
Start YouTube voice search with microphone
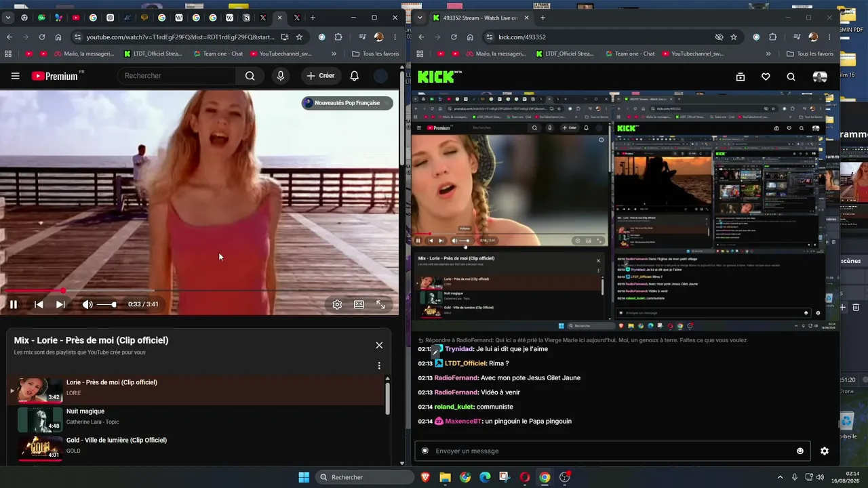[x=281, y=76]
